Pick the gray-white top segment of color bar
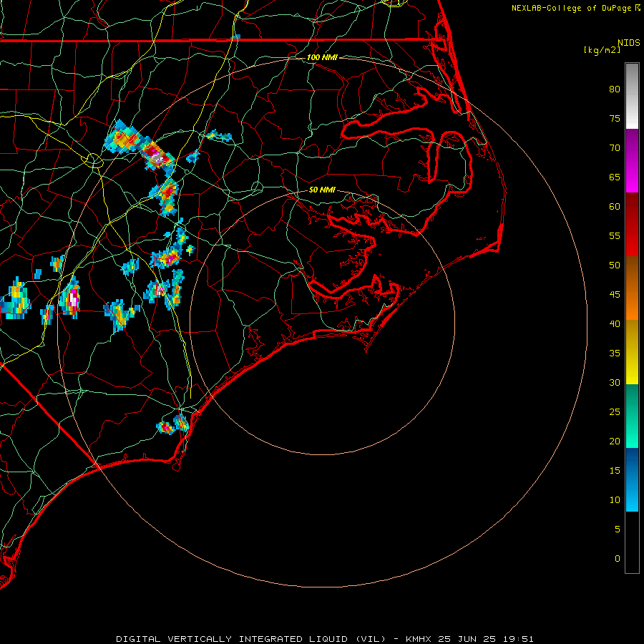644x644 pixels. coord(632,96)
